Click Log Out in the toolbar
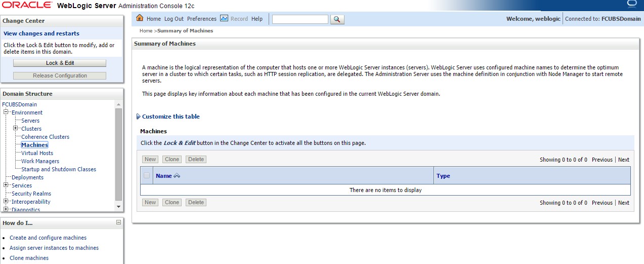644x264 pixels. pyautogui.click(x=174, y=19)
